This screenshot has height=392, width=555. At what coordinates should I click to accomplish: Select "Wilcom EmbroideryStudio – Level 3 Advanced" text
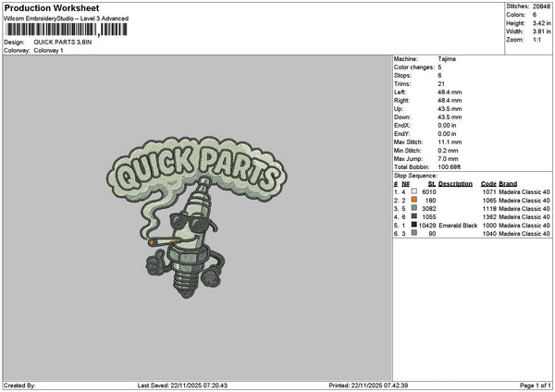67,18
